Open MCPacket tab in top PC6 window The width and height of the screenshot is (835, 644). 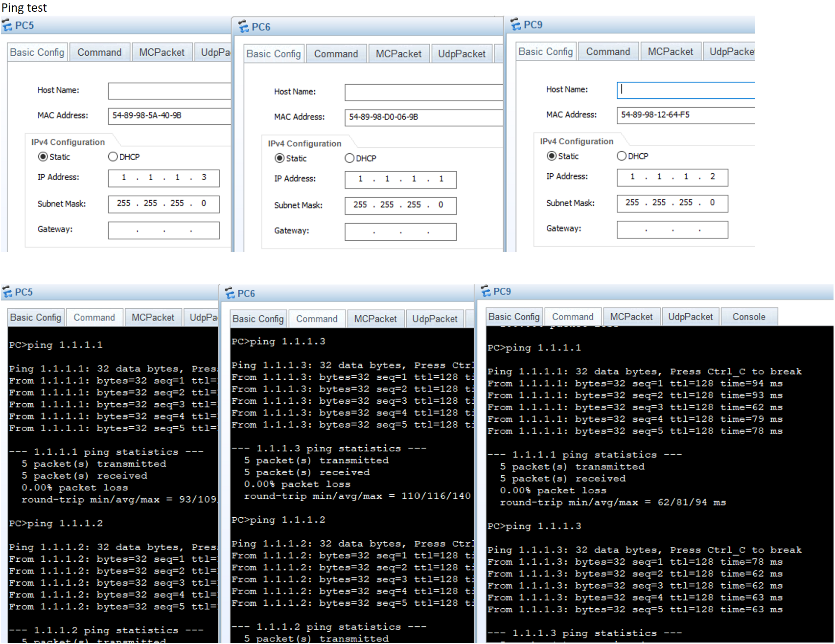(x=398, y=53)
